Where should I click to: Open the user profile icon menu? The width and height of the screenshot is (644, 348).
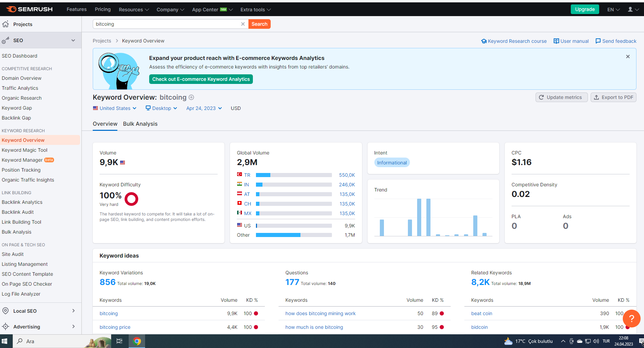pos(633,10)
